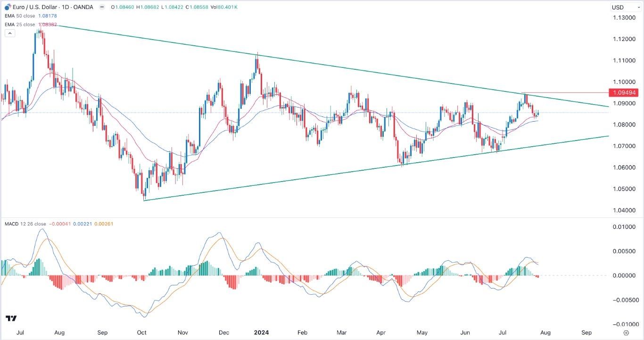Open chart settings hexagon icon at bottom right
The height and width of the screenshot is (340, 644).
(626, 332)
